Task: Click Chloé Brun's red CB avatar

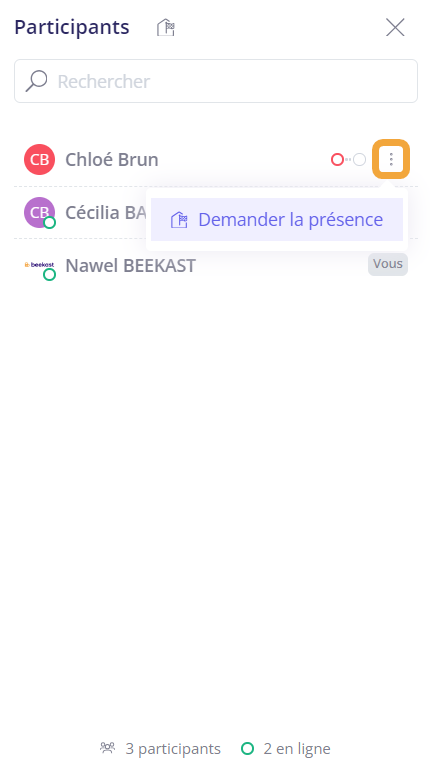Action: 40,160
